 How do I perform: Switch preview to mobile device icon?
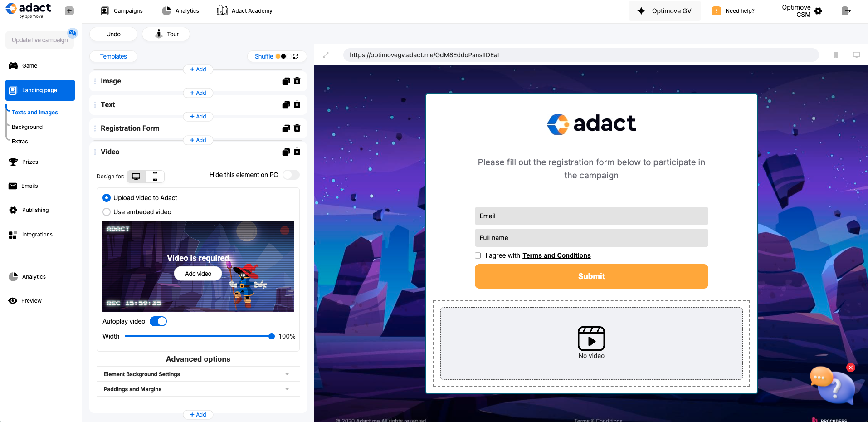point(836,55)
